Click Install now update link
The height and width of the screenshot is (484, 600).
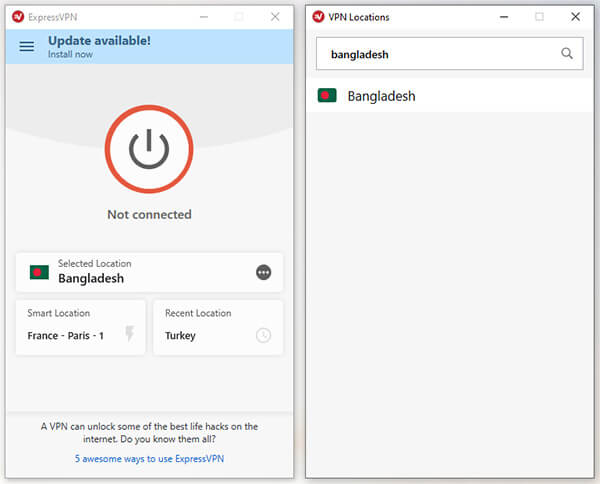click(70, 54)
